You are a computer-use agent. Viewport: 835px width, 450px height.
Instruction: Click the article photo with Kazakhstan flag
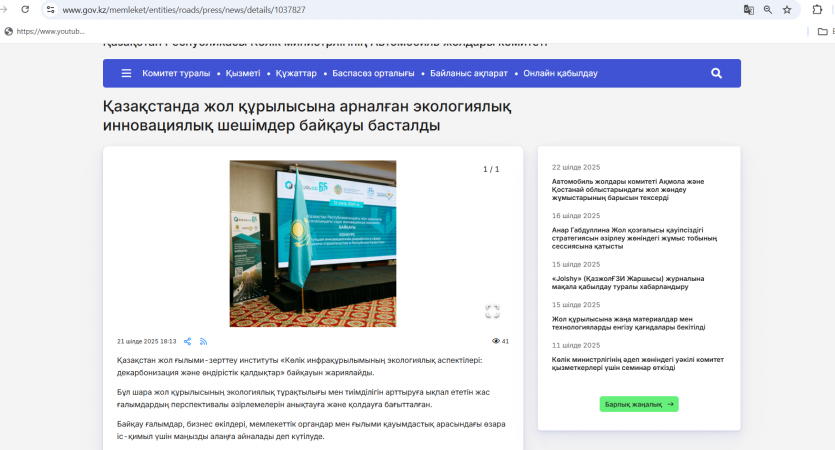point(313,243)
